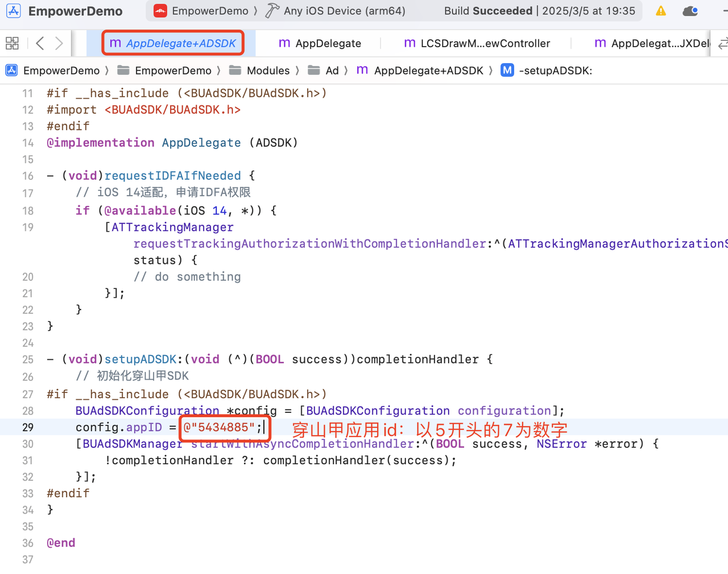728x574 pixels.
Task: Click the Xcode project icon beside EmpowerDemo title
Action: (13, 11)
